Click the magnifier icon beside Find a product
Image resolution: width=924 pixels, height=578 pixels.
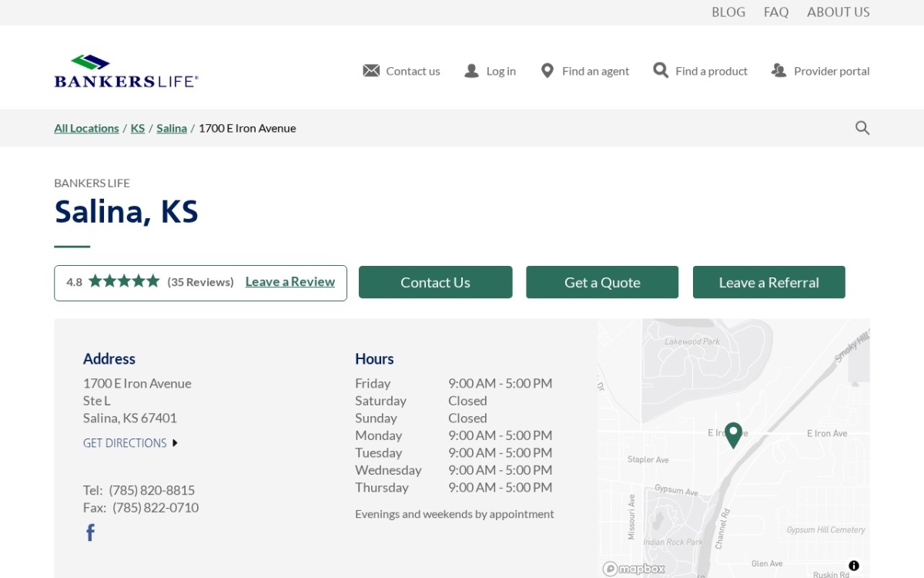661,70
